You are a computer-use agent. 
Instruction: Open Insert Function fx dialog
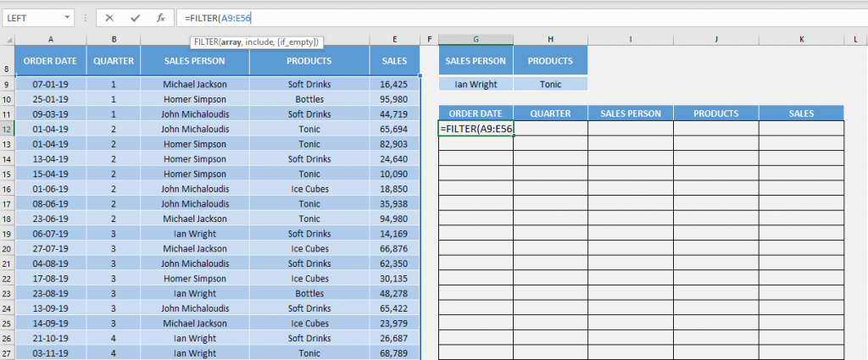pyautogui.click(x=160, y=18)
